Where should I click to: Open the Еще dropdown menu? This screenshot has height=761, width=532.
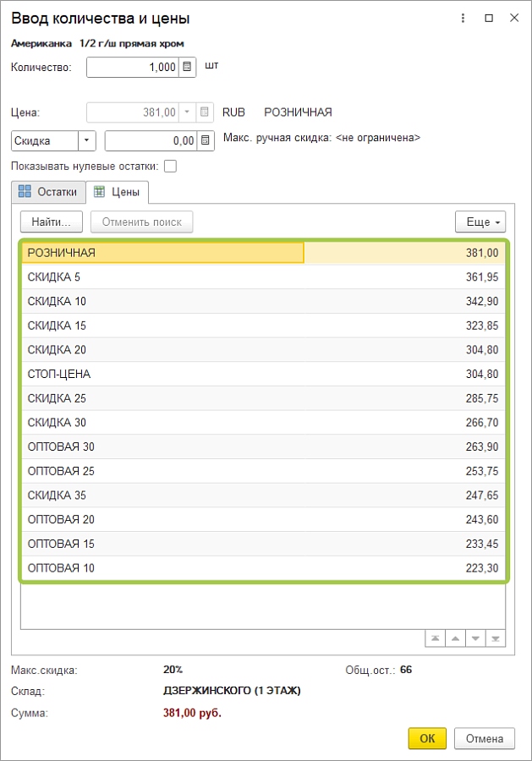point(480,222)
